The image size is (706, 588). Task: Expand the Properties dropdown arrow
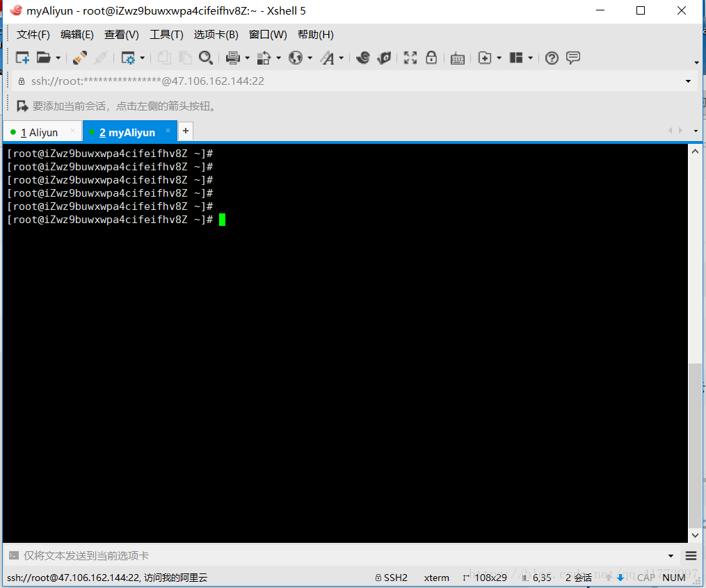point(143,58)
